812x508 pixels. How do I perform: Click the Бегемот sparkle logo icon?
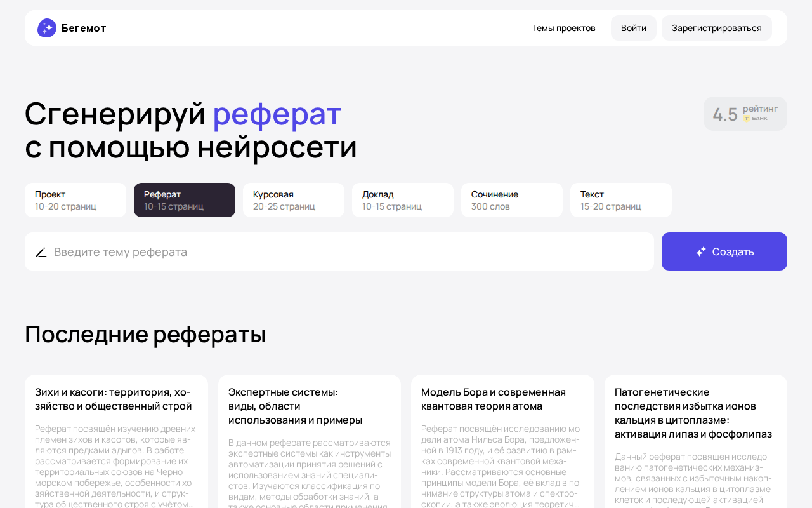47,28
